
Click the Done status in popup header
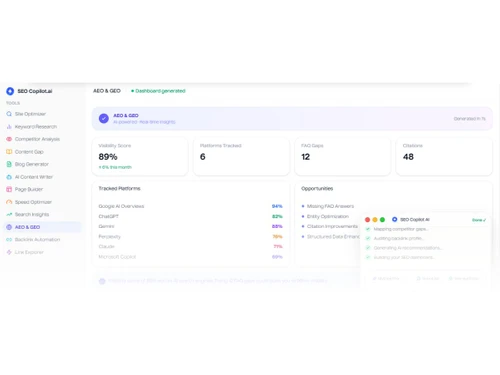(x=479, y=220)
